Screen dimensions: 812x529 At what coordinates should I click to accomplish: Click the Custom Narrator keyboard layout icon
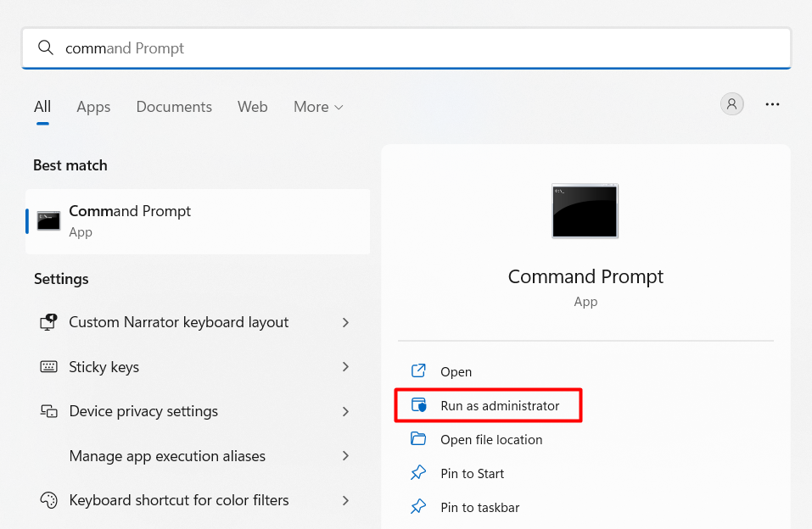coord(48,323)
